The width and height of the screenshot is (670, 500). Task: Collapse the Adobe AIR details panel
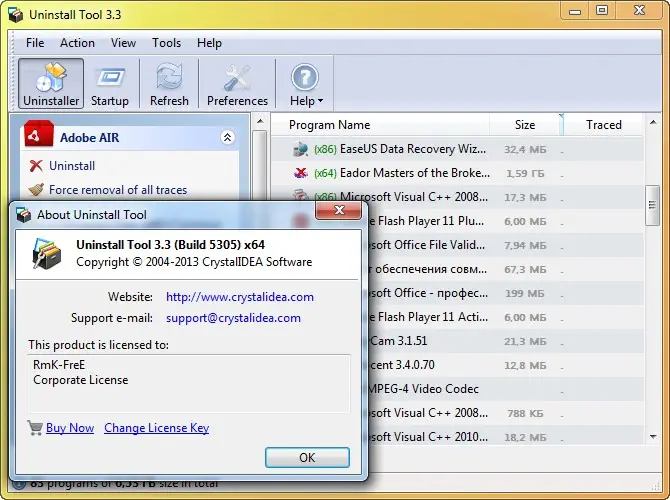pyautogui.click(x=227, y=137)
